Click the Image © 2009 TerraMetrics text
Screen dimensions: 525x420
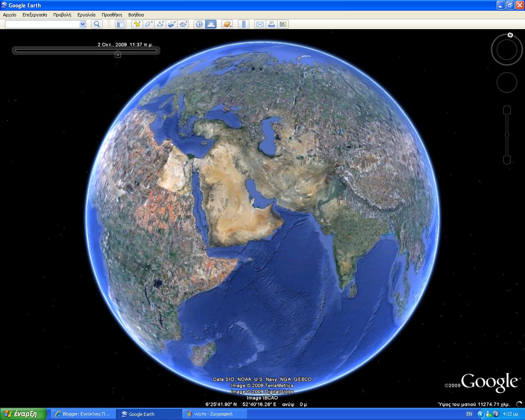tap(262, 386)
